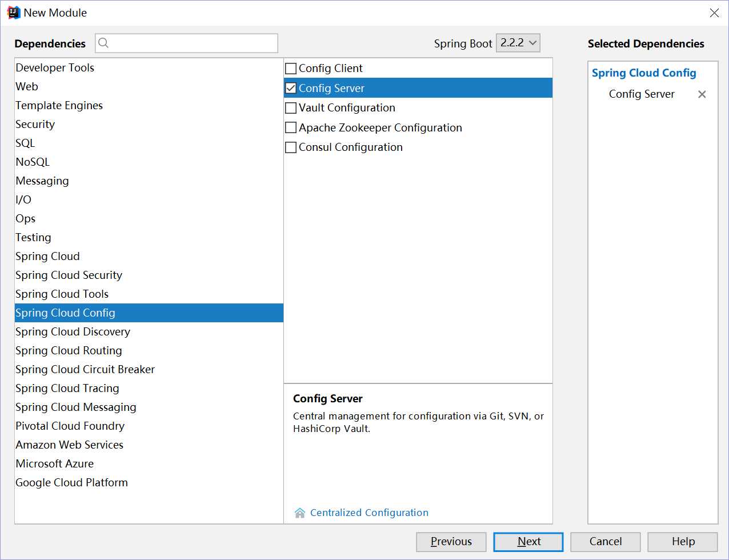The height and width of the screenshot is (560, 729).
Task: Open the Amazon Web Services category
Action: tap(149, 445)
